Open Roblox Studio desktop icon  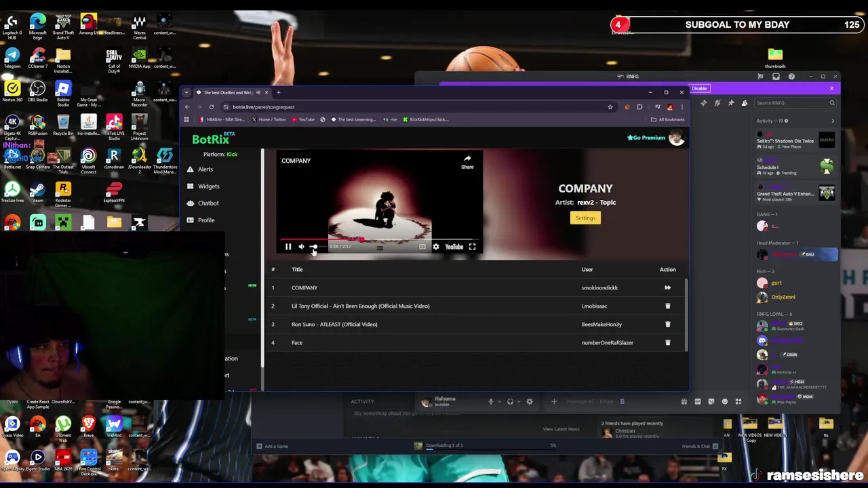(62, 92)
